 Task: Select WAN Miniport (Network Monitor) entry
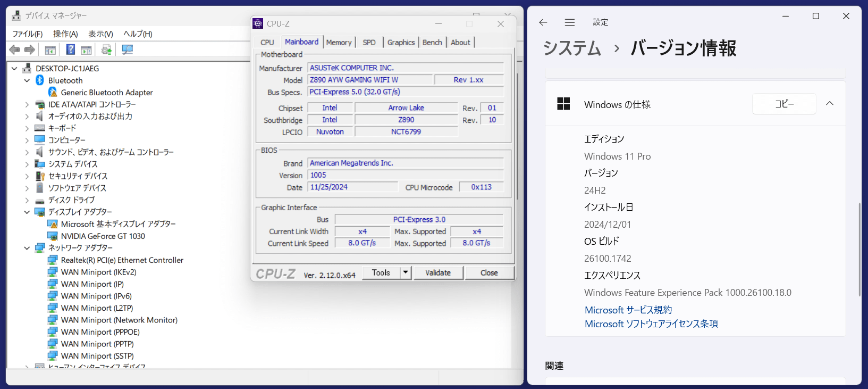tap(120, 320)
